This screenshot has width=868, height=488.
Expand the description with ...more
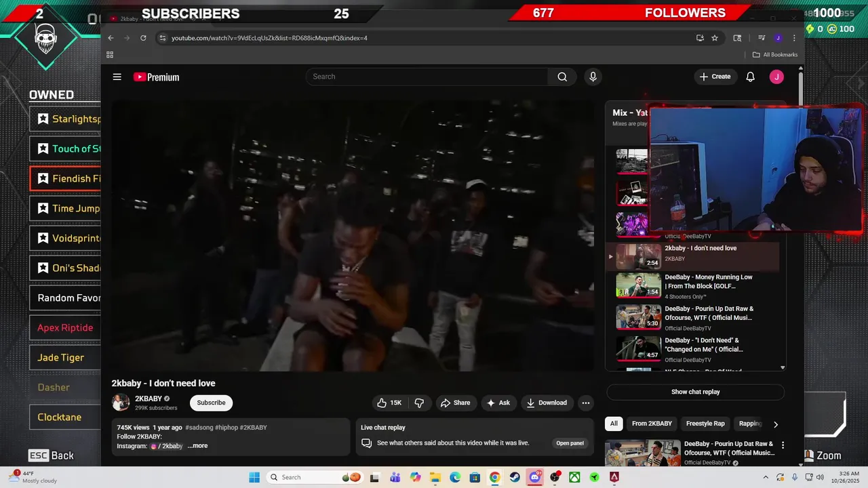[197, 446]
